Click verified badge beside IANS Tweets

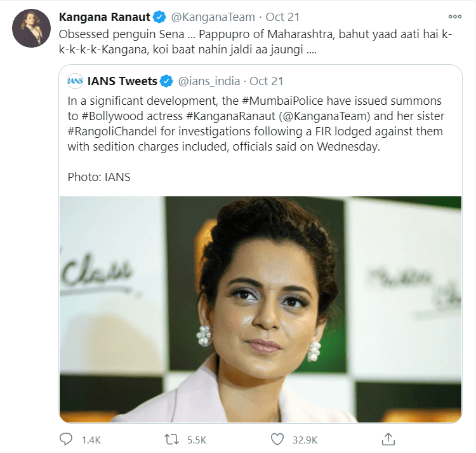[x=166, y=81]
